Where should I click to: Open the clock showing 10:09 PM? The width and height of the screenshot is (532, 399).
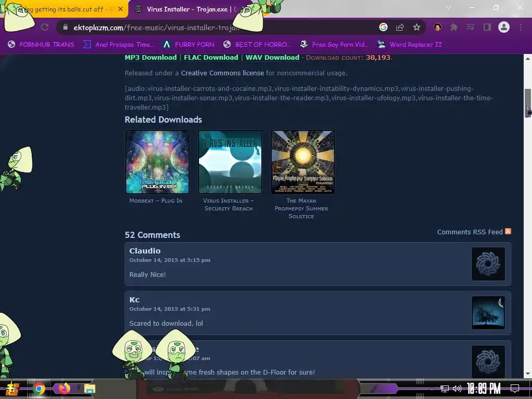(x=484, y=388)
